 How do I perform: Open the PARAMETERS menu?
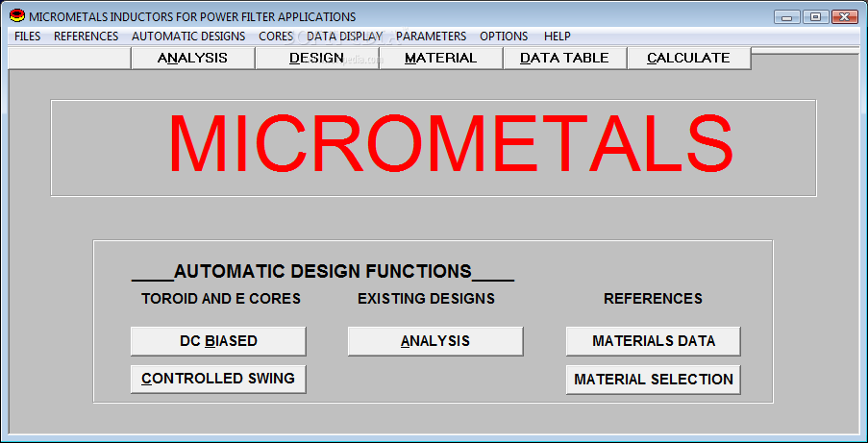[x=432, y=37]
